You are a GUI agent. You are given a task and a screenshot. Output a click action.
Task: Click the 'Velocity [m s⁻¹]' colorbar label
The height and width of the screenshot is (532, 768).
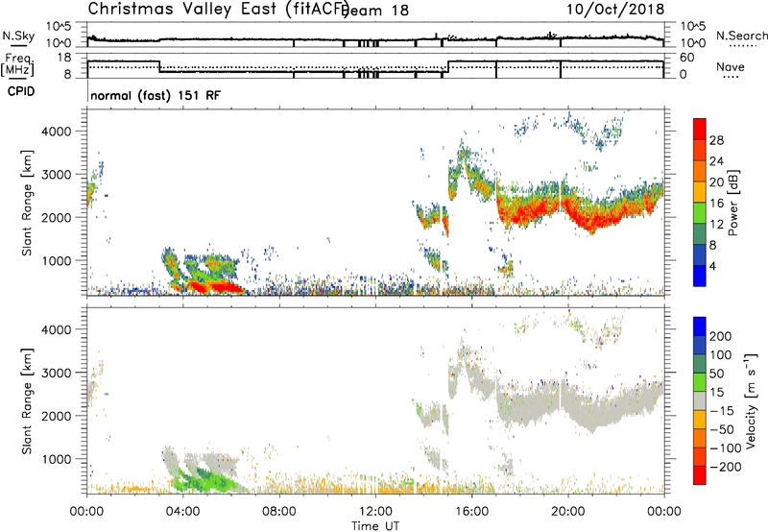750,400
